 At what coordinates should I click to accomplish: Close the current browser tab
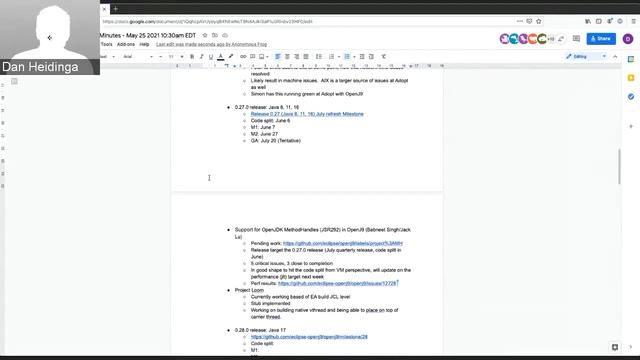tap(104, 9)
